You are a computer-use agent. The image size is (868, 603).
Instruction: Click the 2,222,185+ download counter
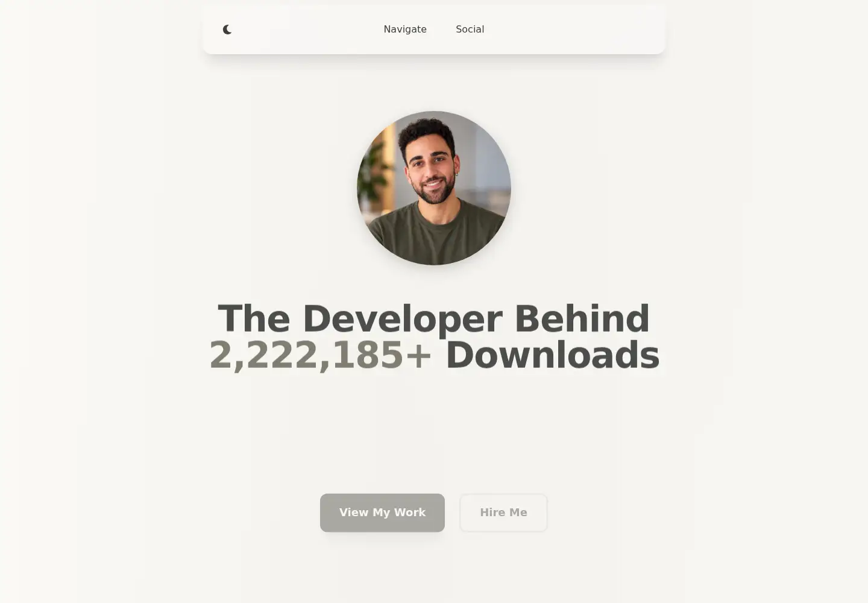click(x=321, y=355)
